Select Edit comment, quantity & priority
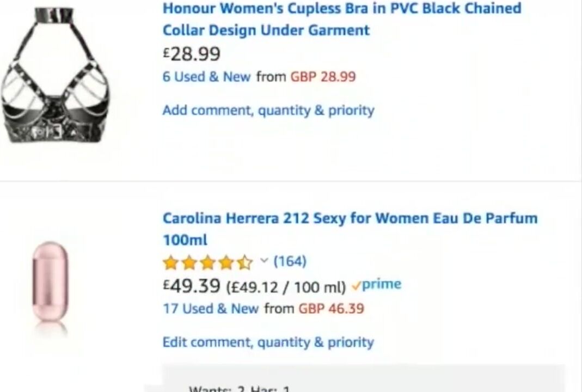This screenshot has width=582, height=392. coord(268,342)
